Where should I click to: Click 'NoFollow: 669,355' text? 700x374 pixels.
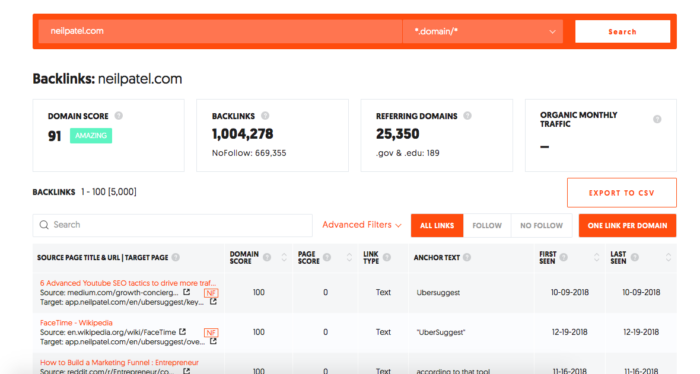(x=249, y=153)
